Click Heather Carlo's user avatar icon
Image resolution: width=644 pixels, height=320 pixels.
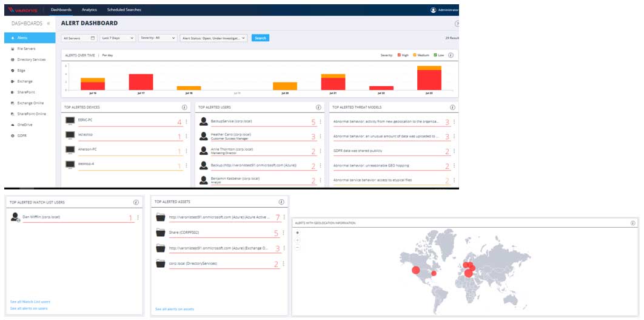click(x=203, y=136)
